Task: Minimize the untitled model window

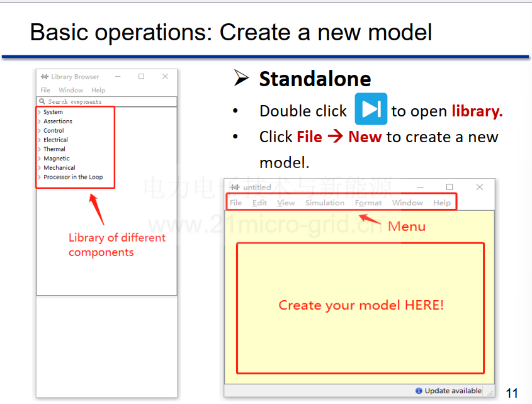Action: [420, 188]
